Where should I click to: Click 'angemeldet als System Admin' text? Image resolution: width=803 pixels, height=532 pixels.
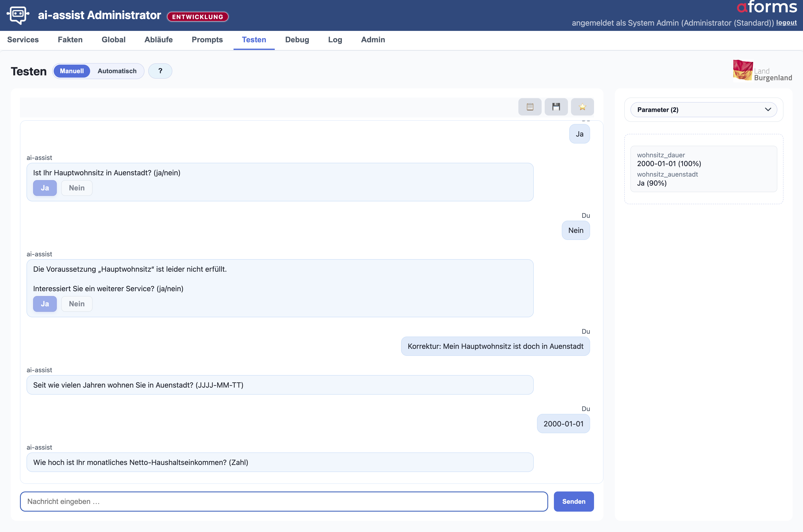[673, 23]
